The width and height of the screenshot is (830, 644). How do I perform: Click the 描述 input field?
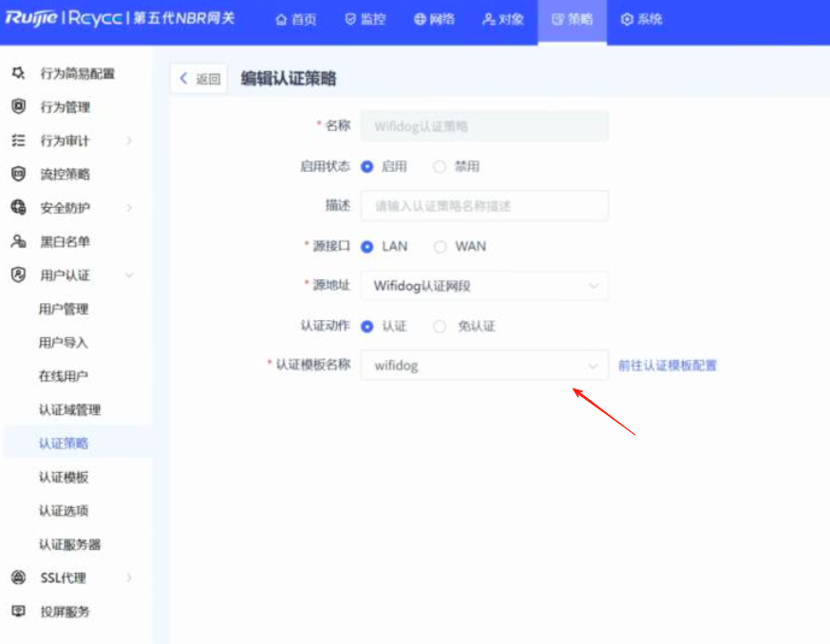[x=484, y=206]
